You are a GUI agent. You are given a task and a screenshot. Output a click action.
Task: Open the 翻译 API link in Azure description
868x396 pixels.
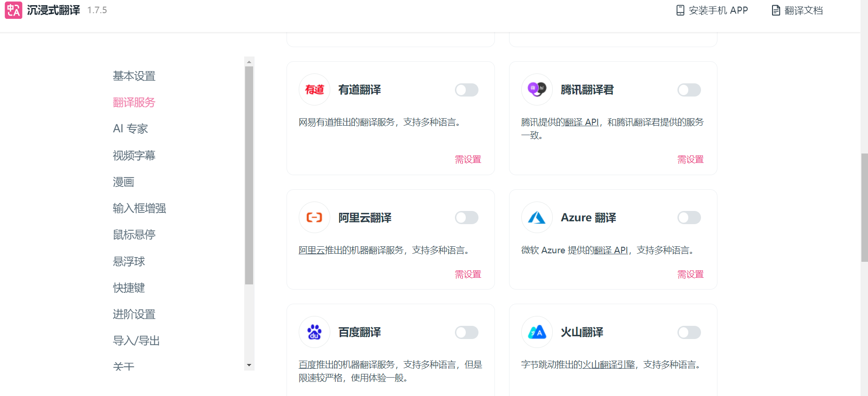tap(611, 251)
